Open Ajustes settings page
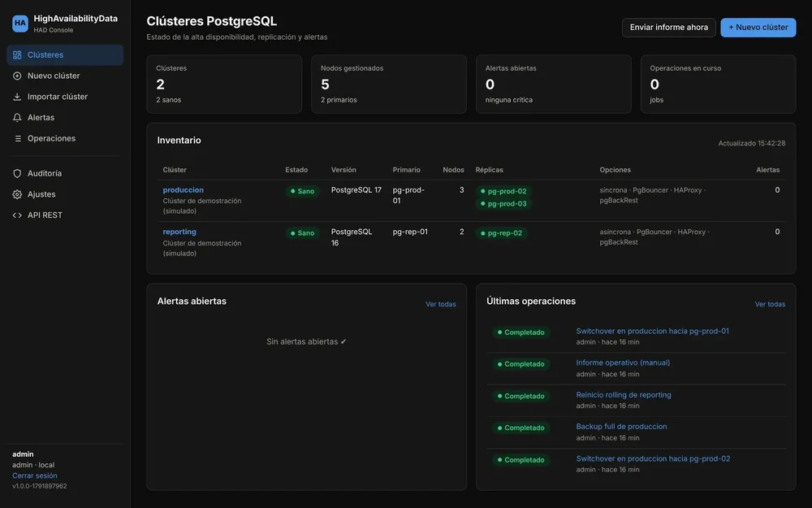812x508 pixels. tap(65, 194)
